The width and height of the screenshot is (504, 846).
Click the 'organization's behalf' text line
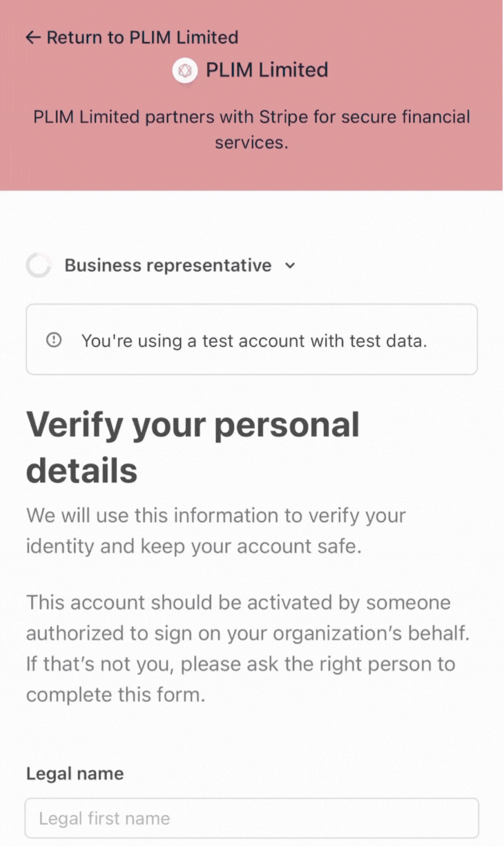(x=247, y=633)
